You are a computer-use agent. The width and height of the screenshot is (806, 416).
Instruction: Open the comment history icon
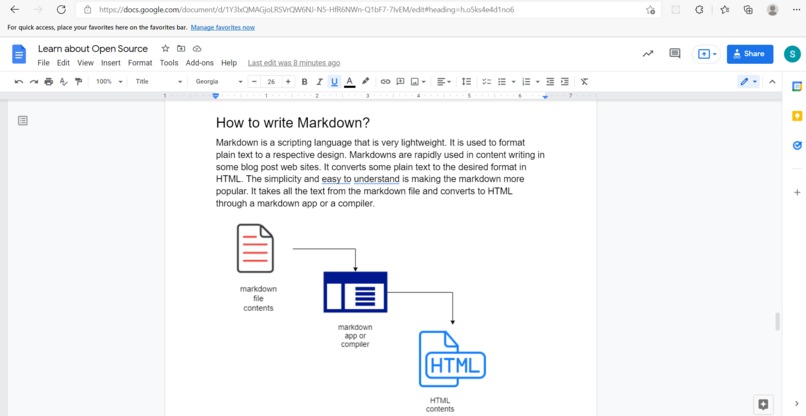point(674,53)
